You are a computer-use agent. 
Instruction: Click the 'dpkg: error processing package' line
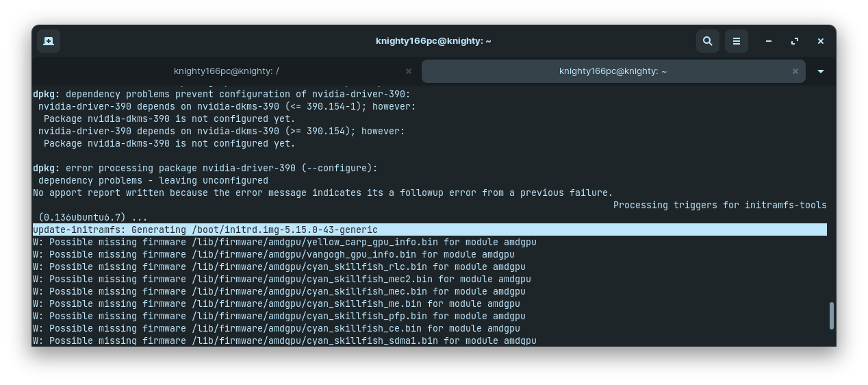click(205, 169)
